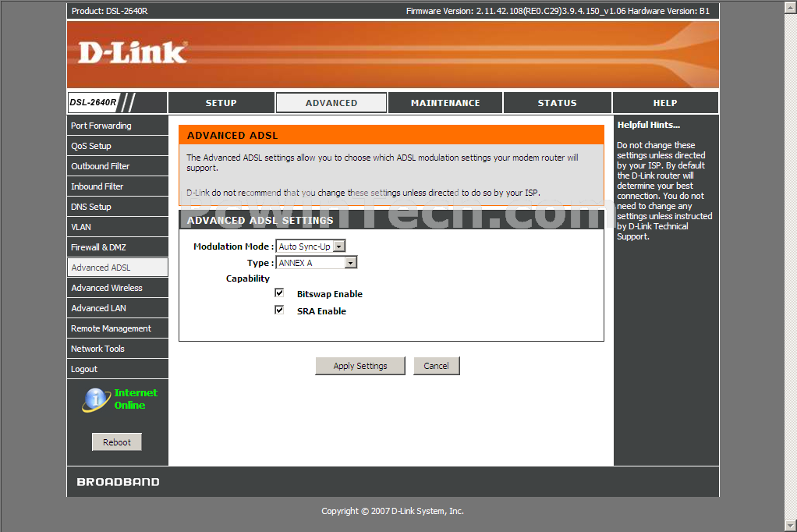Select Inbound Filter from the sidebar
Screen dimensions: 797x532
[x=118, y=186]
